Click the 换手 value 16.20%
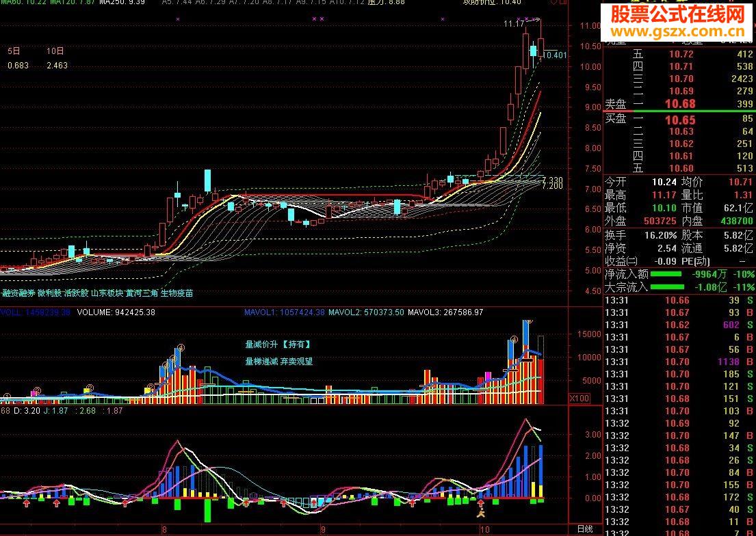 (660, 235)
